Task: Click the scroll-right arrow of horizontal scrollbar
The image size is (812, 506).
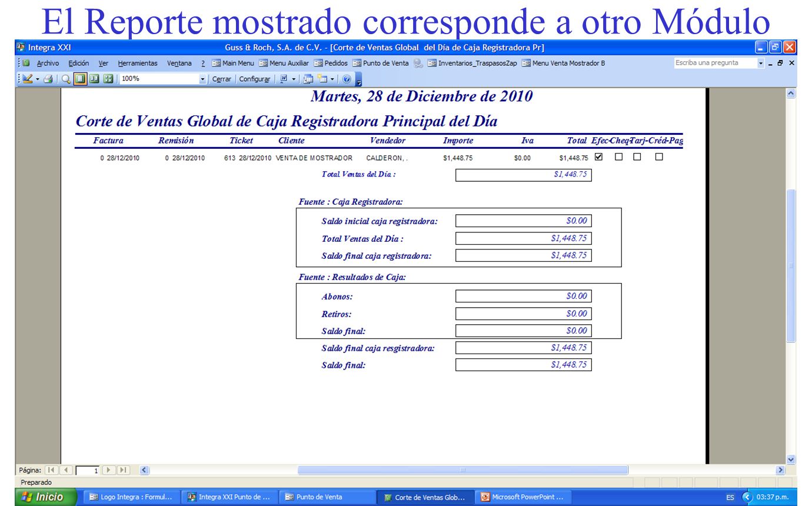Action: [781, 470]
